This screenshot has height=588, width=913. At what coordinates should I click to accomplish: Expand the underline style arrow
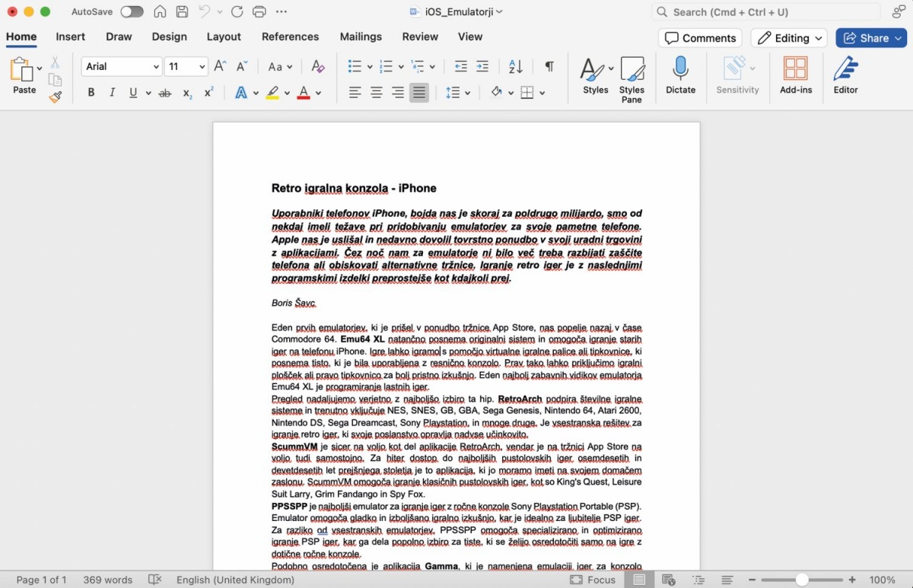(x=148, y=93)
